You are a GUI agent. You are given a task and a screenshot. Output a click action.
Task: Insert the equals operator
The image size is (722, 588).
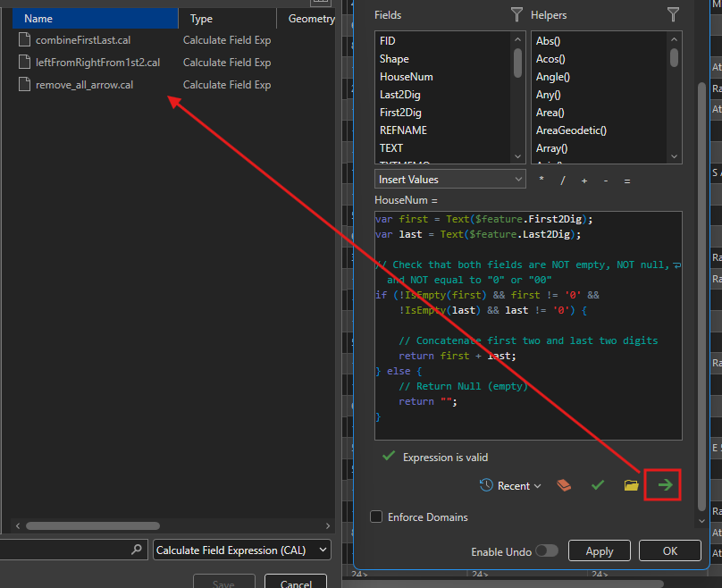627,181
